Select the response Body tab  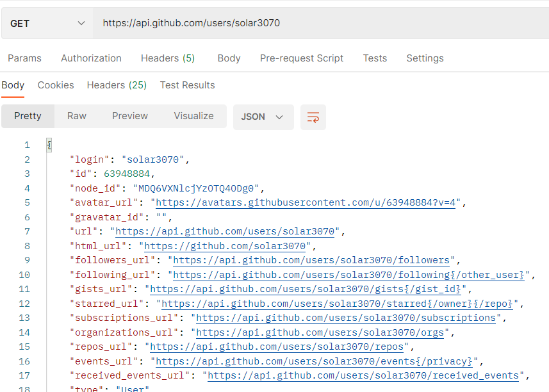click(x=13, y=85)
